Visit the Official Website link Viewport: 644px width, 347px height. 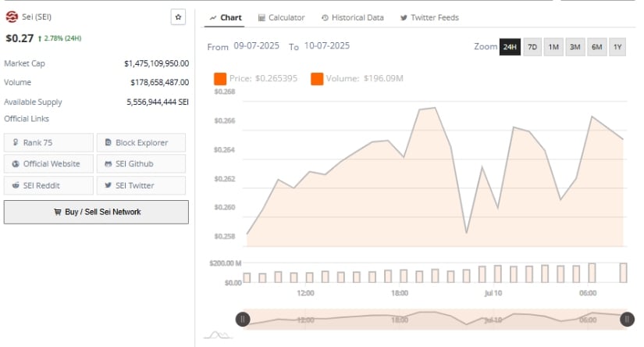[x=49, y=163]
